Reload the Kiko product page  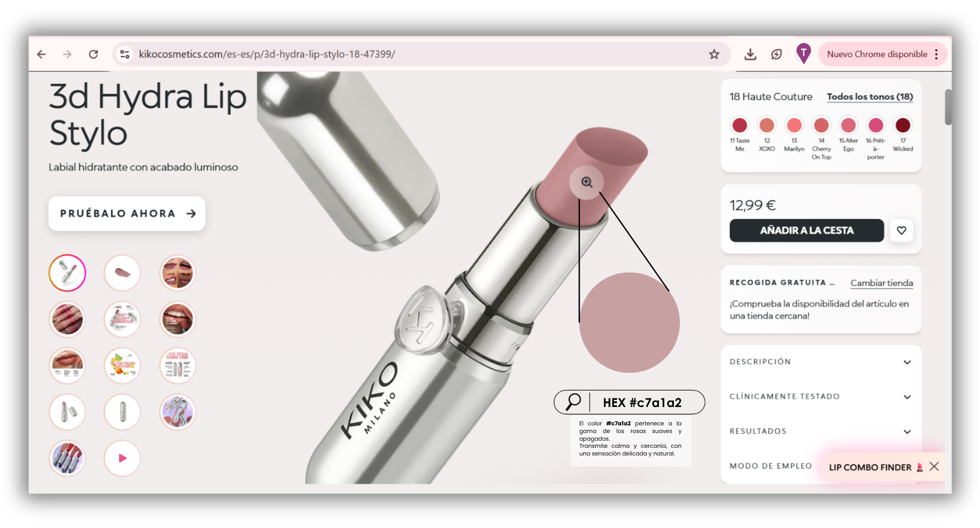(93, 54)
